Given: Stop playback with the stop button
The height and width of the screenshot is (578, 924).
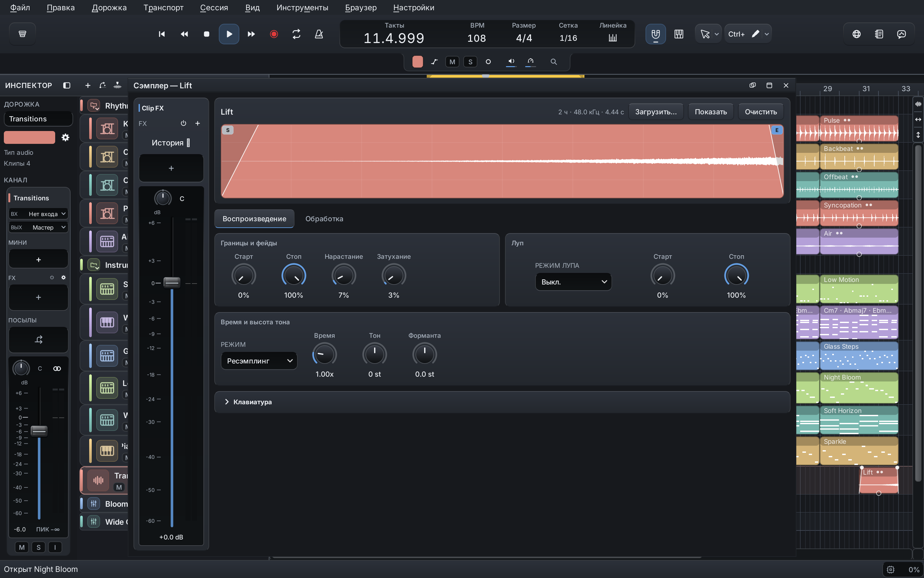Looking at the screenshot, I should pyautogui.click(x=207, y=34).
